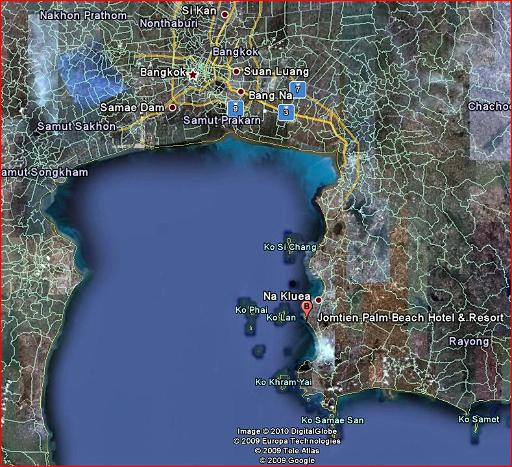
Task: Click the red B placemark pin
Action: pyautogui.click(x=307, y=309)
